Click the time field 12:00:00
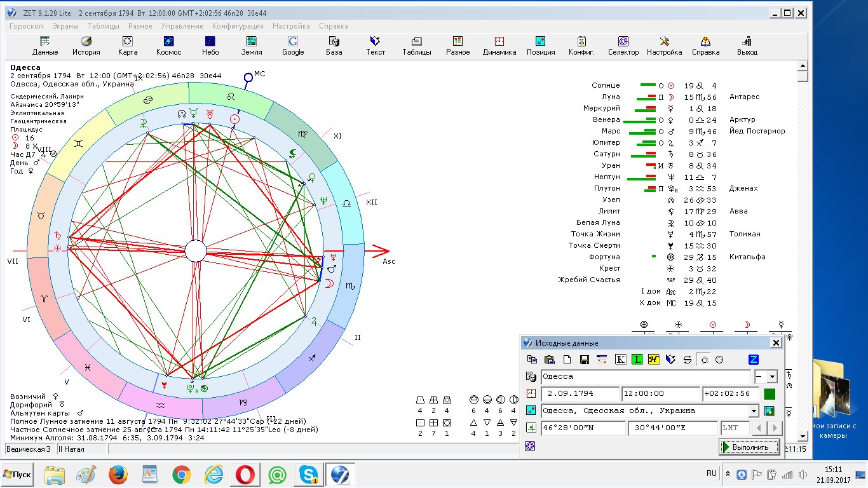Screen dimensions: 868x488 coord(660,394)
